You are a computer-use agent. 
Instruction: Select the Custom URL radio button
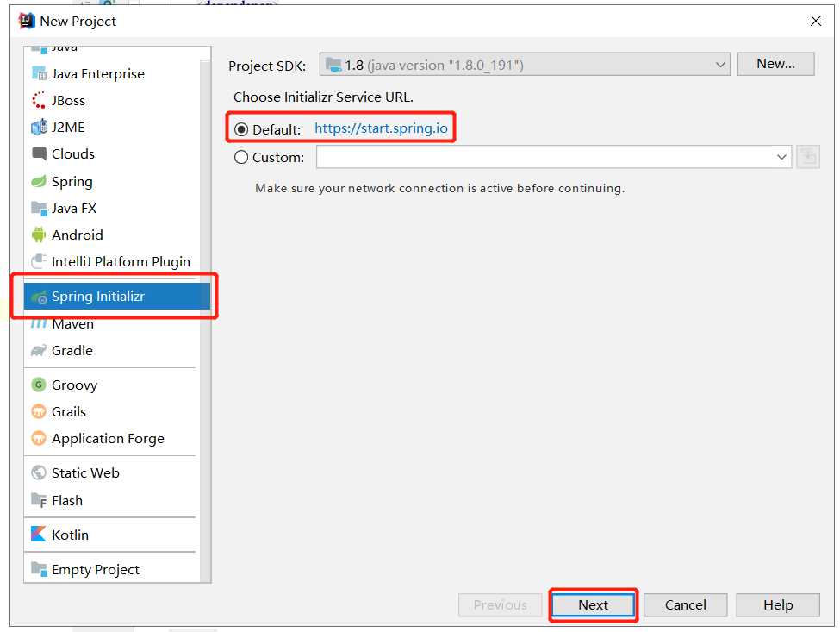click(x=241, y=157)
